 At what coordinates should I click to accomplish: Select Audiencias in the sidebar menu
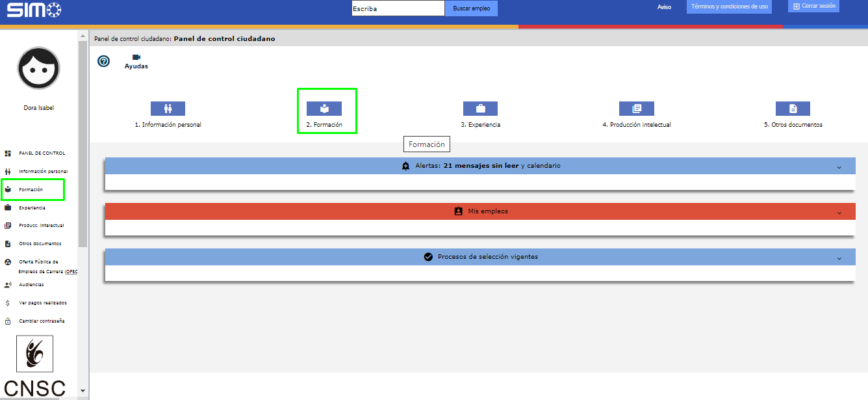coord(31,285)
